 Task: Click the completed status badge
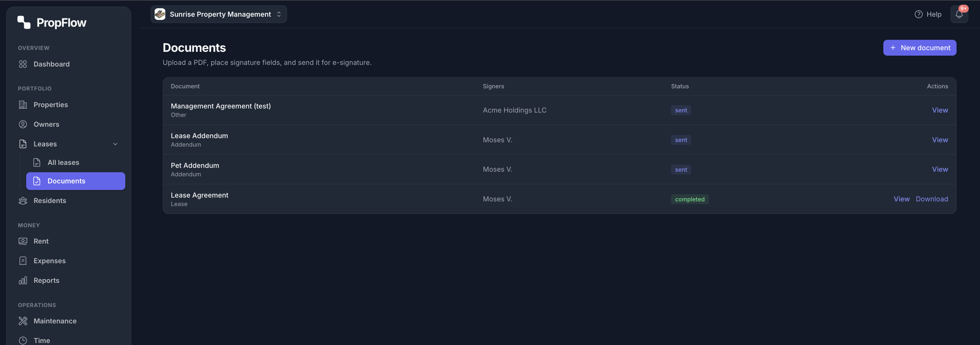[690, 199]
